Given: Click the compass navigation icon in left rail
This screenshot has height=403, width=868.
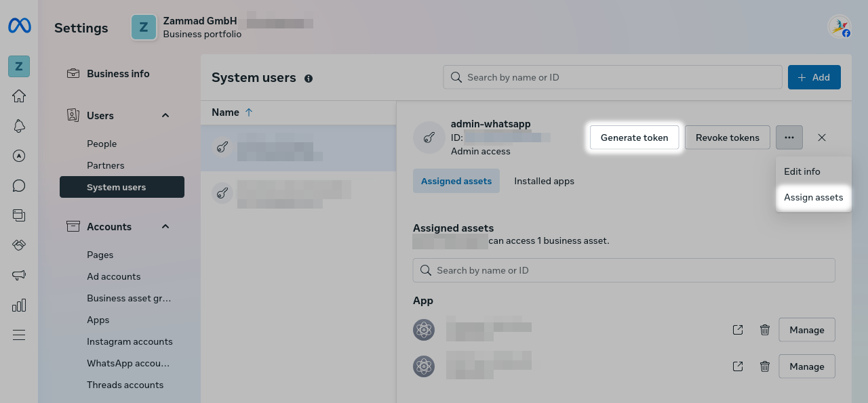Looking at the screenshot, I should 19,156.
